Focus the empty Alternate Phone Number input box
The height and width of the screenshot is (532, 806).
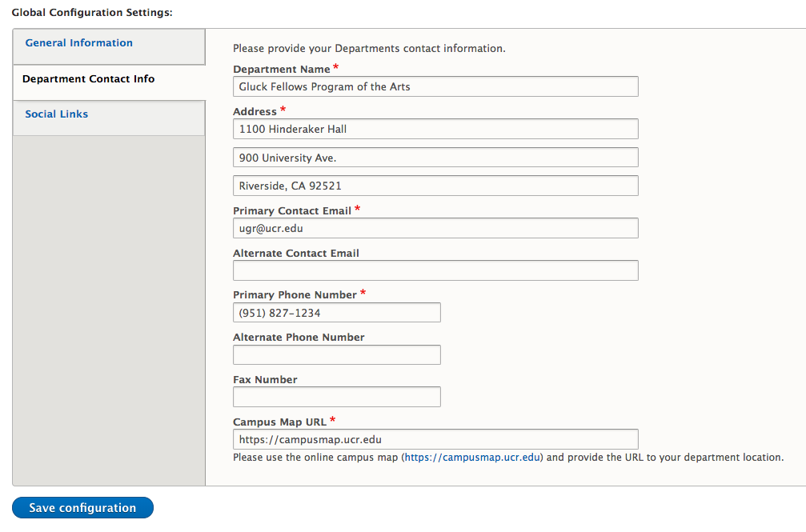pyautogui.click(x=336, y=355)
